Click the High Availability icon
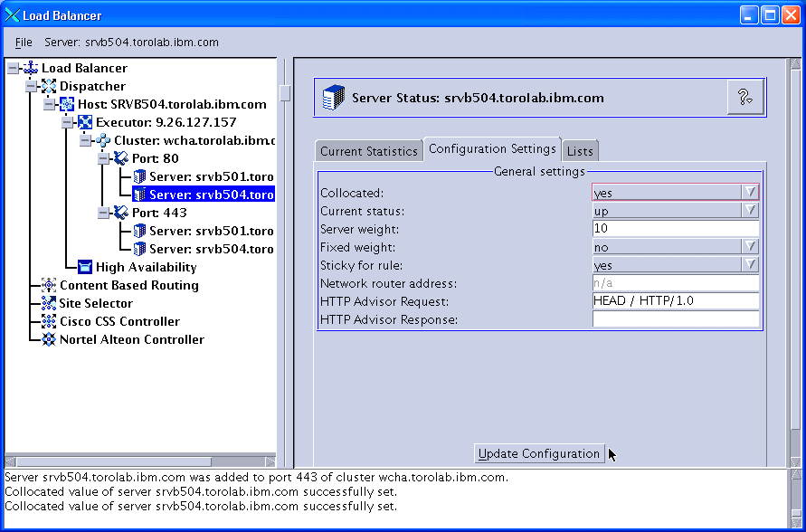The height and width of the screenshot is (532, 806). point(85,267)
